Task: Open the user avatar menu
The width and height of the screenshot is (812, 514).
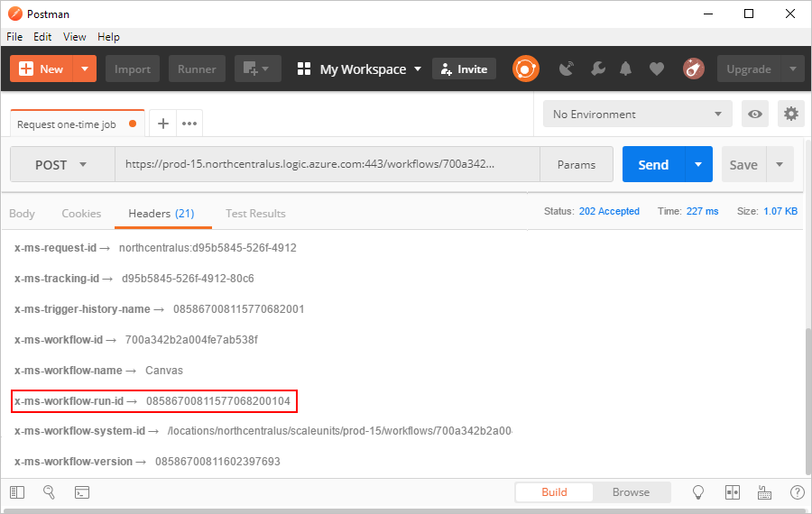Action: 694,69
